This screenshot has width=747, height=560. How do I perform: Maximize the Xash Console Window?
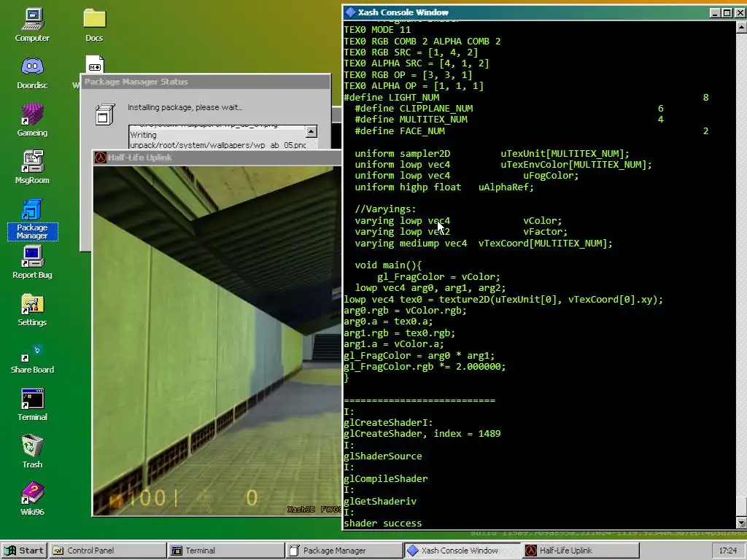click(727, 13)
